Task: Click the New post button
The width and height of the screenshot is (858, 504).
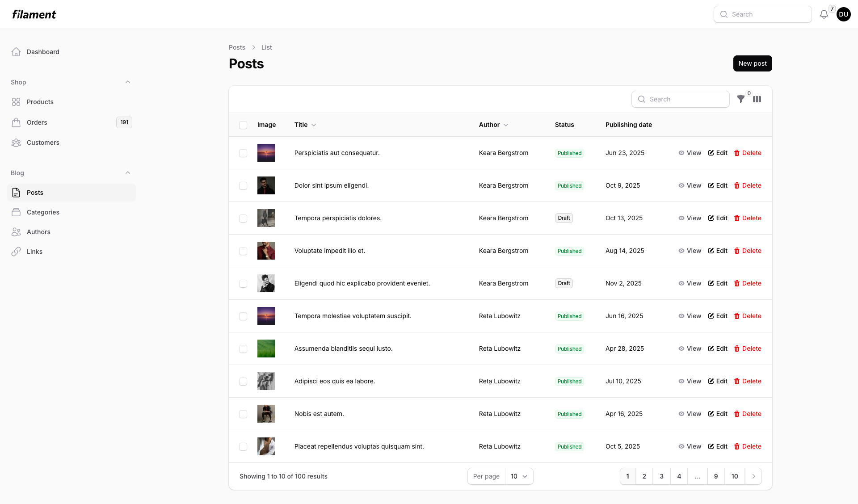Action: point(752,63)
